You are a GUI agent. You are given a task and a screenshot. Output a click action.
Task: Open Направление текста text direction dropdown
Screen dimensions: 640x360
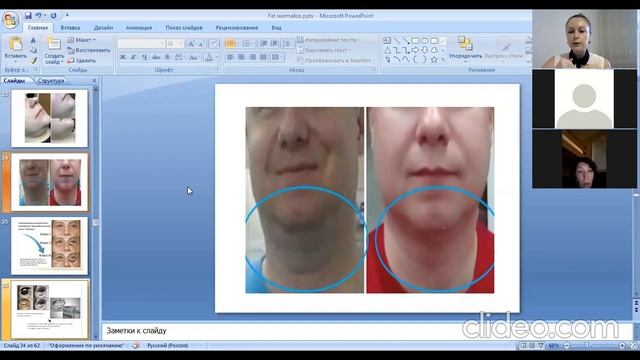pos(327,40)
